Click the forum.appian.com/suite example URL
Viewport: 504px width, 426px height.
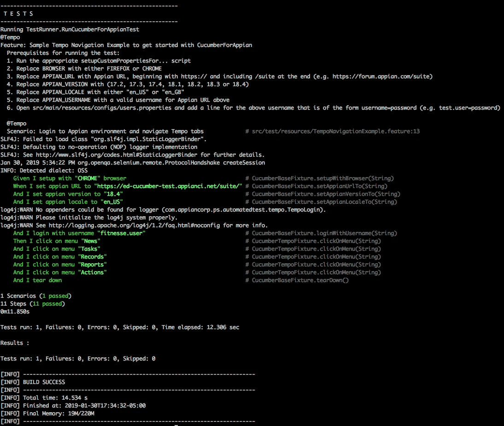(x=381, y=77)
